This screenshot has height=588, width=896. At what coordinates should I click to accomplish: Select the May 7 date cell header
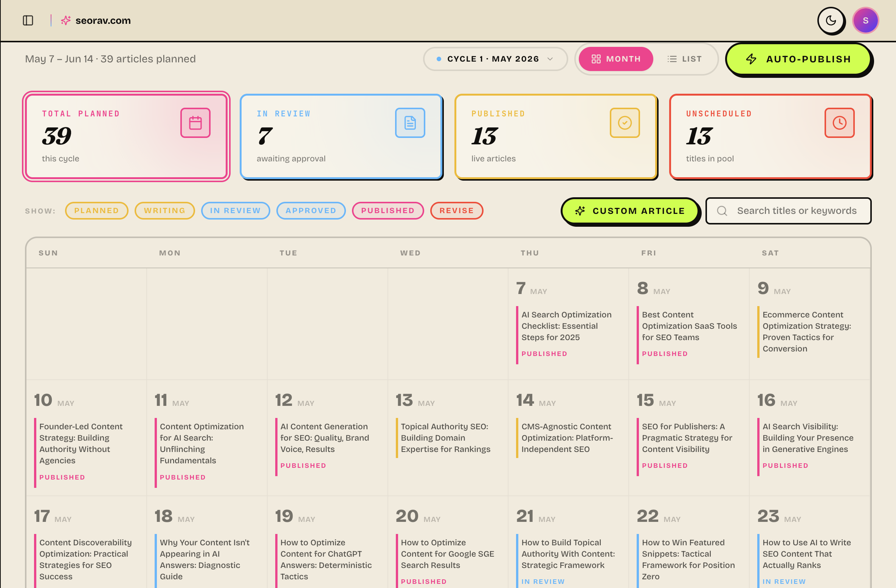coord(532,288)
